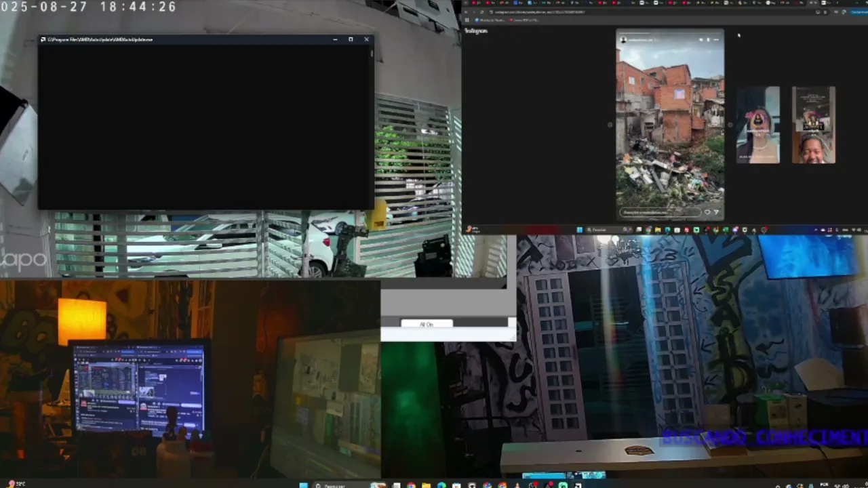Reload the page in the browser
This screenshot has height=488, width=868.
pyautogui.click(x=482, y=12)
